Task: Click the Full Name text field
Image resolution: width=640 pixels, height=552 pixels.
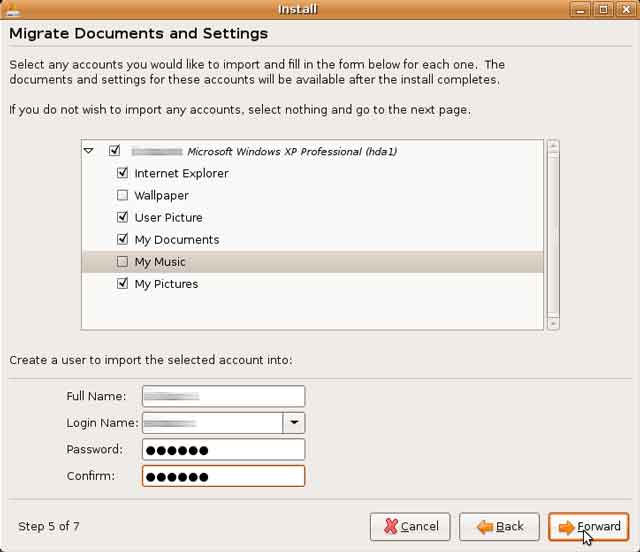Action: coord(223,397)
